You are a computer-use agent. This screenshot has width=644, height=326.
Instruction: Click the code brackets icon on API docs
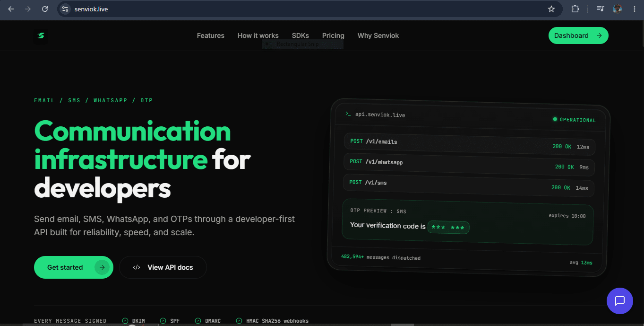click(x=137, y=267)
